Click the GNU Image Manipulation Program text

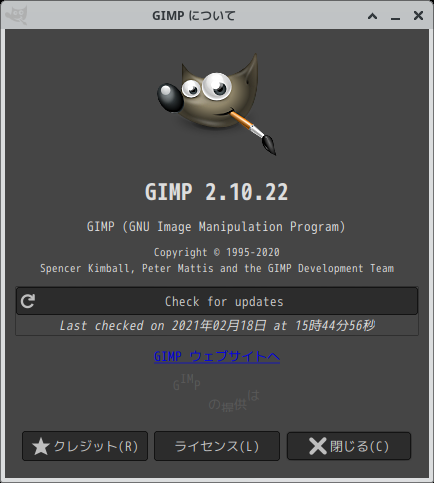(x=216, y=227)
